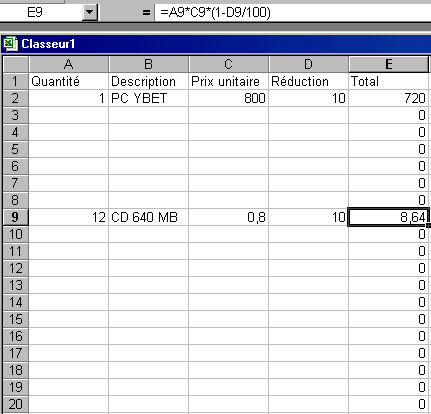
Task: Select column E header
Action: (x=389, y=64)
